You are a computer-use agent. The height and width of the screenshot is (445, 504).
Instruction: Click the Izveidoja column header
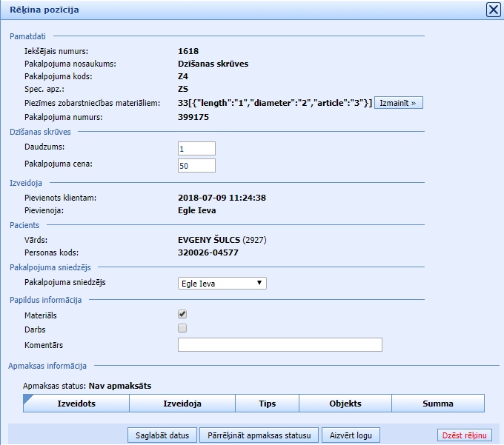tap(182, 404)
